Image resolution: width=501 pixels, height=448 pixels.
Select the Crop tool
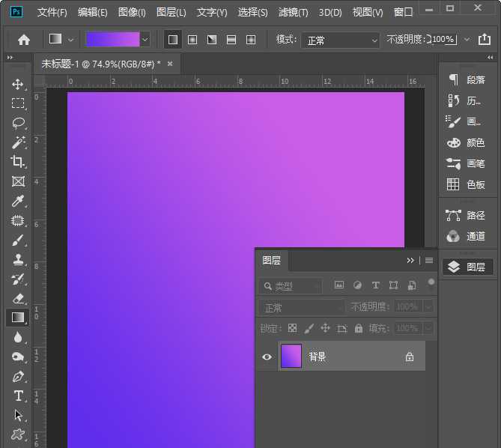pos(18,162)
